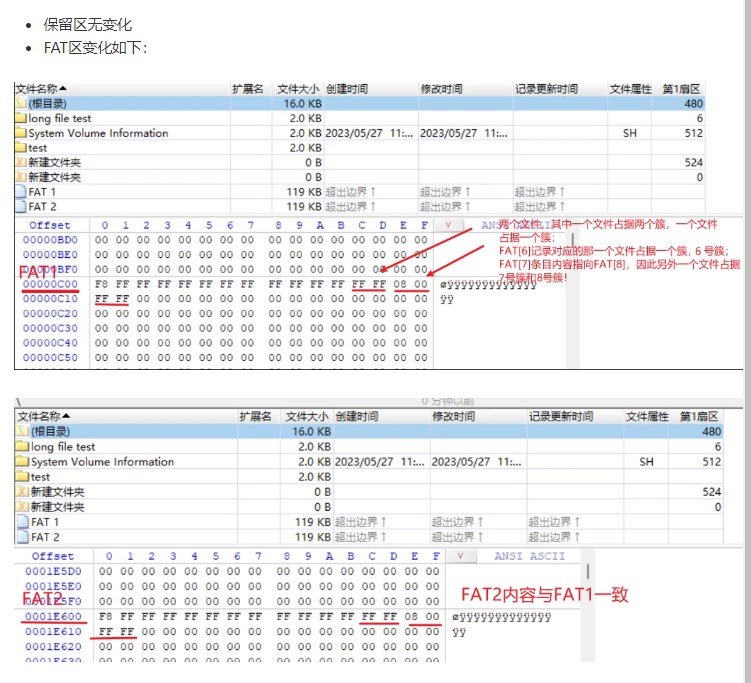This screenshot has width=751, height=683.
Task: Click the FAT区变化如下 bullet text
Action: pyautogui.click(x=95, y=47)
